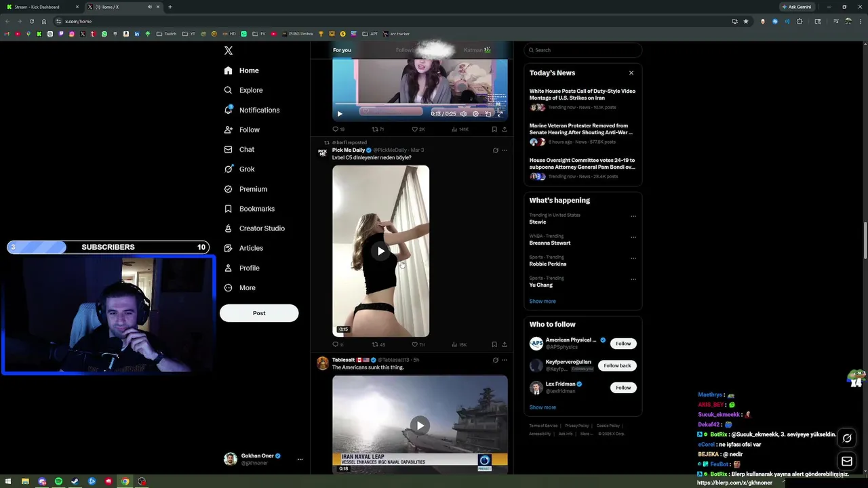Reply to the Pick Me Daily post
Image resolution: width=868 pixels, height=488 pixels.
coord(338,345)
